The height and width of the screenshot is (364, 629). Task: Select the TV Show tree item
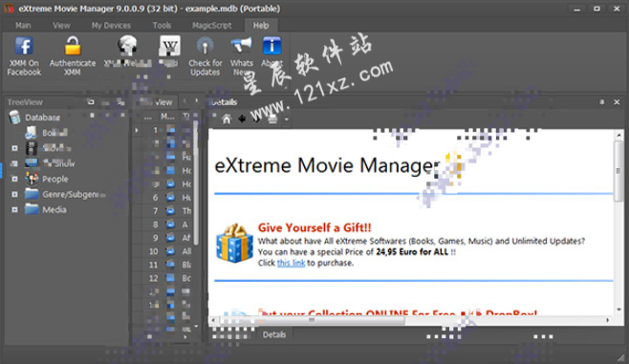[58, 163]
